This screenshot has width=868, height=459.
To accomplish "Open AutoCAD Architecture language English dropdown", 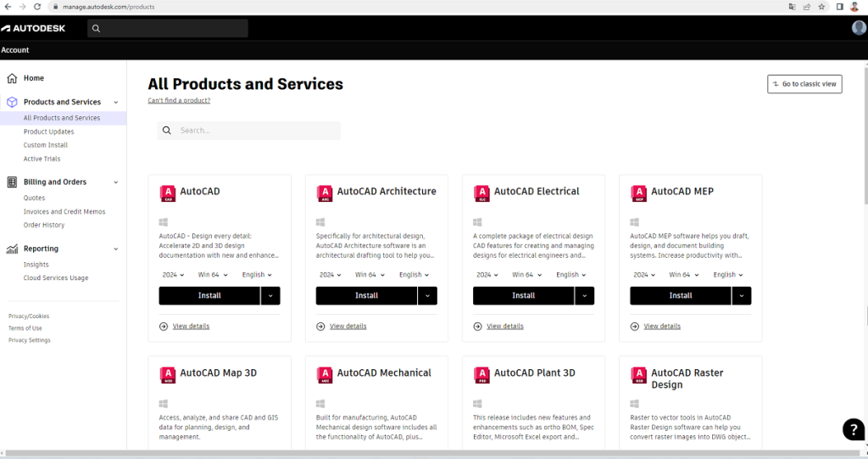I will [414, 275].
